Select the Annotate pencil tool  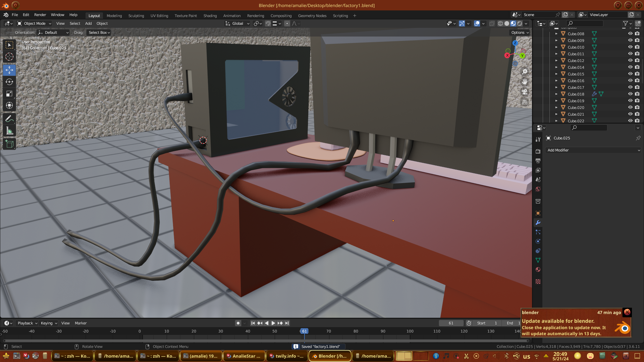coord(9,119)
